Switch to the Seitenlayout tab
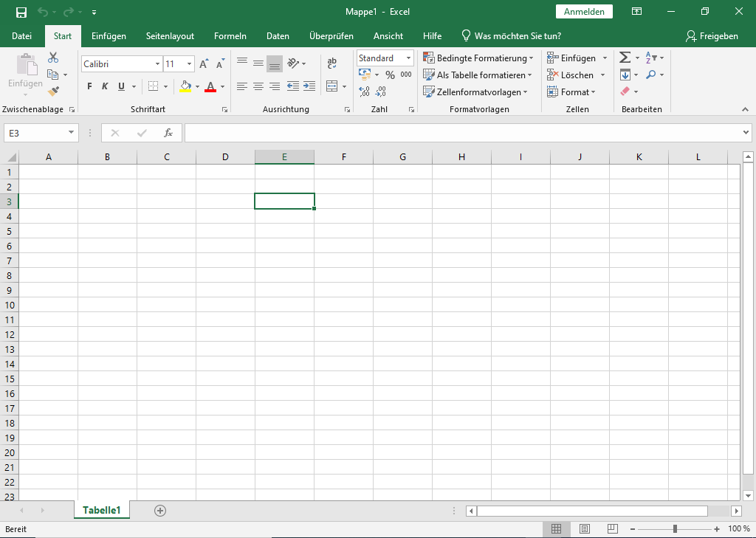This screenshot has width=756, height=538. [170, 36]
